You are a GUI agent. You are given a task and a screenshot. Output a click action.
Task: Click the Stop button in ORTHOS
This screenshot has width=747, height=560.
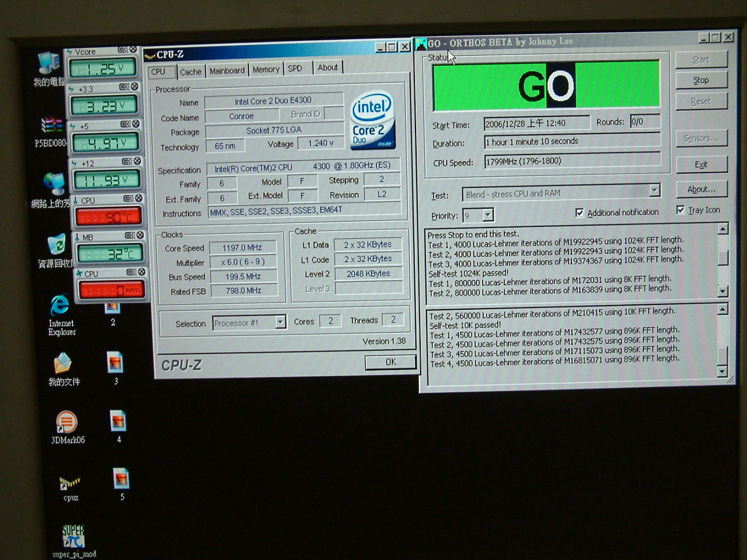[701, 80]
